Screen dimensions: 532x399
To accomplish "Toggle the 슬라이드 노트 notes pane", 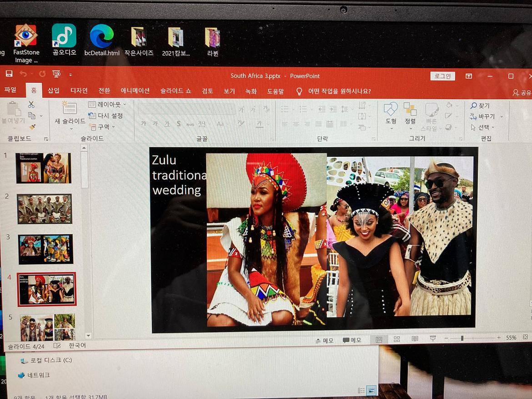I will (324, 340).
